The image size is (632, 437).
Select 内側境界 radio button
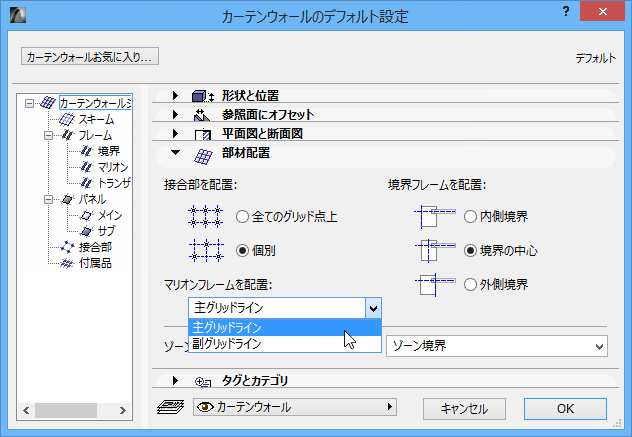[470, 216]
